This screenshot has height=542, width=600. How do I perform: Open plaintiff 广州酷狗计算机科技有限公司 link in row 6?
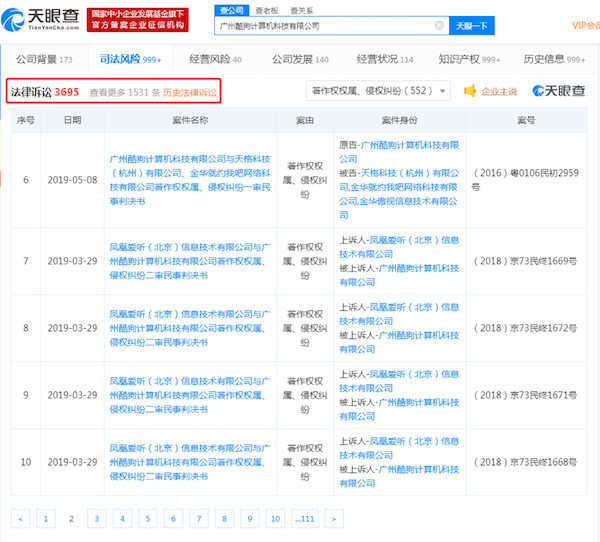coord(399,152)
